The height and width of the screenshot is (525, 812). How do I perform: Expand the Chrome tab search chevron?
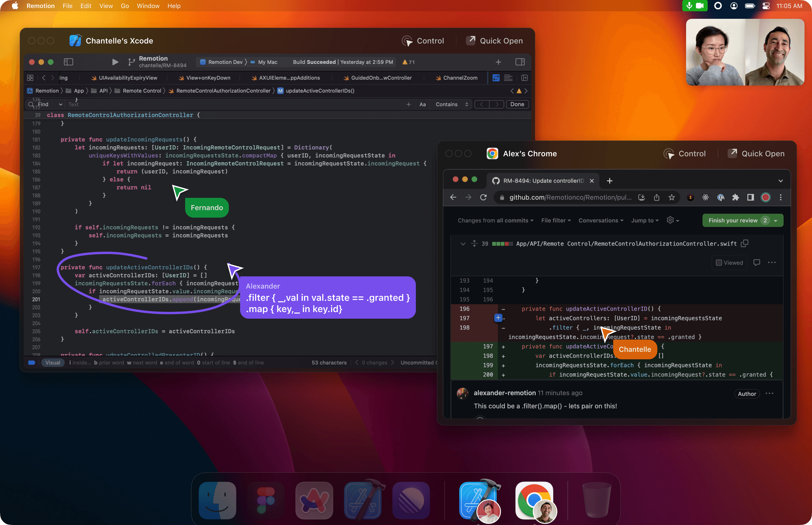coord(781,181)
